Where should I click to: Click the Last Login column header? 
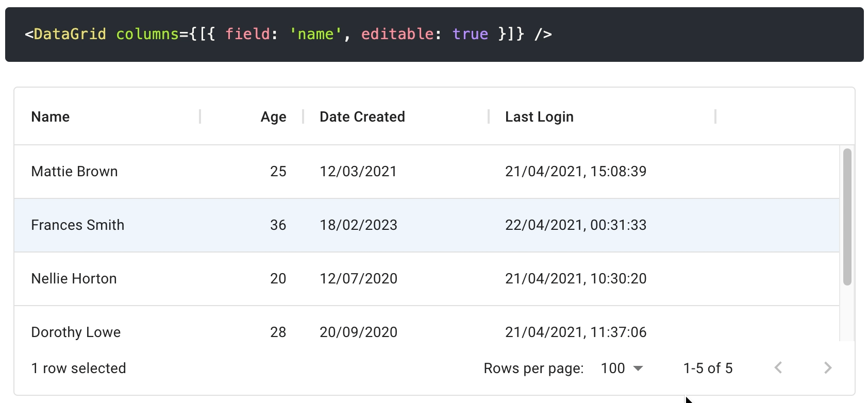[539, 117]
